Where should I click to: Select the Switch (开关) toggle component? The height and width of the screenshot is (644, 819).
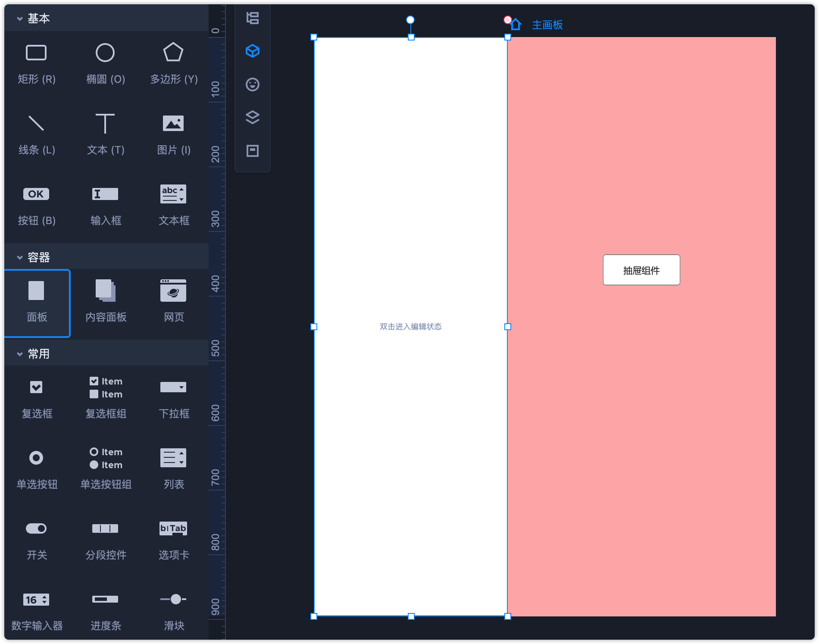(x=36, y=539)
